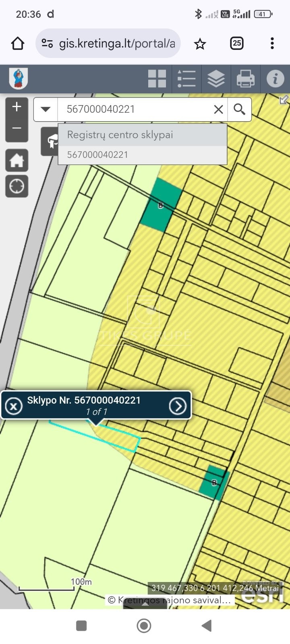Screen dimensions: 290x644
Task: Select suggestion 567000040221 from results list
Action: (x=98, y=155)
